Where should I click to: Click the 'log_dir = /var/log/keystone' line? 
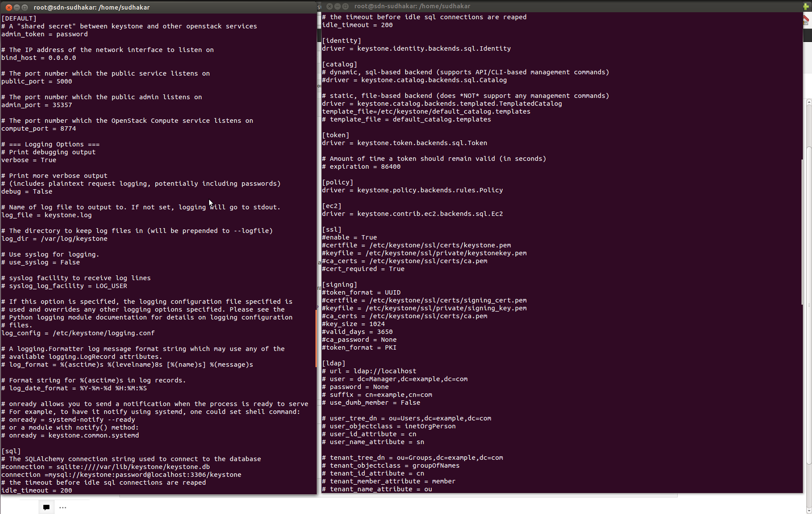54,239
